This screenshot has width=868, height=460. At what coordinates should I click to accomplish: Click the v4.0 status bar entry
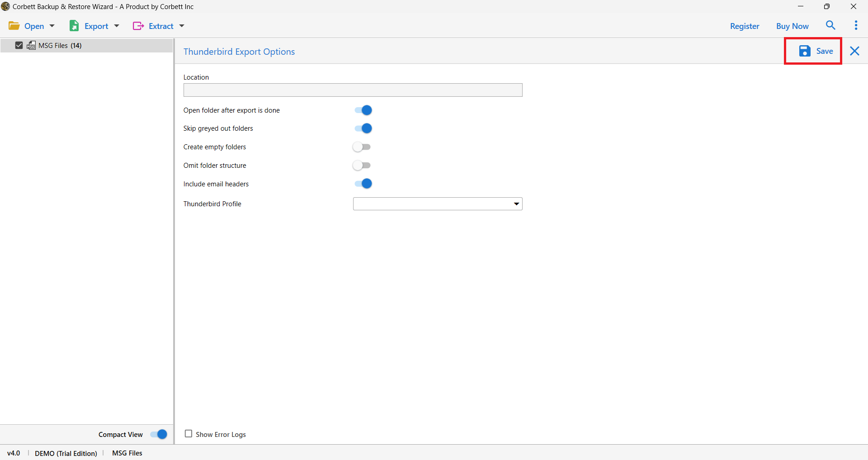[x=14, y=453]
